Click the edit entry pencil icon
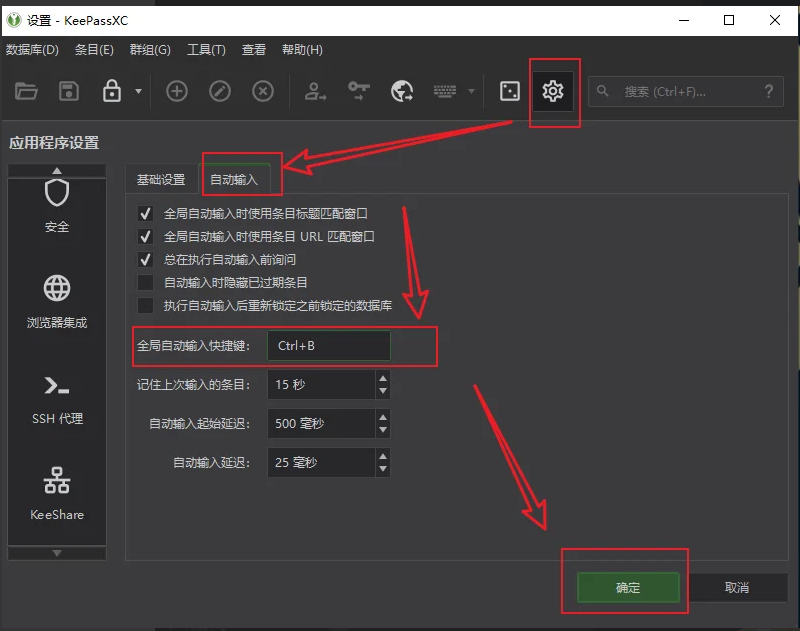Viewport: 800px width, 631px height. click(x=220, y=92)
